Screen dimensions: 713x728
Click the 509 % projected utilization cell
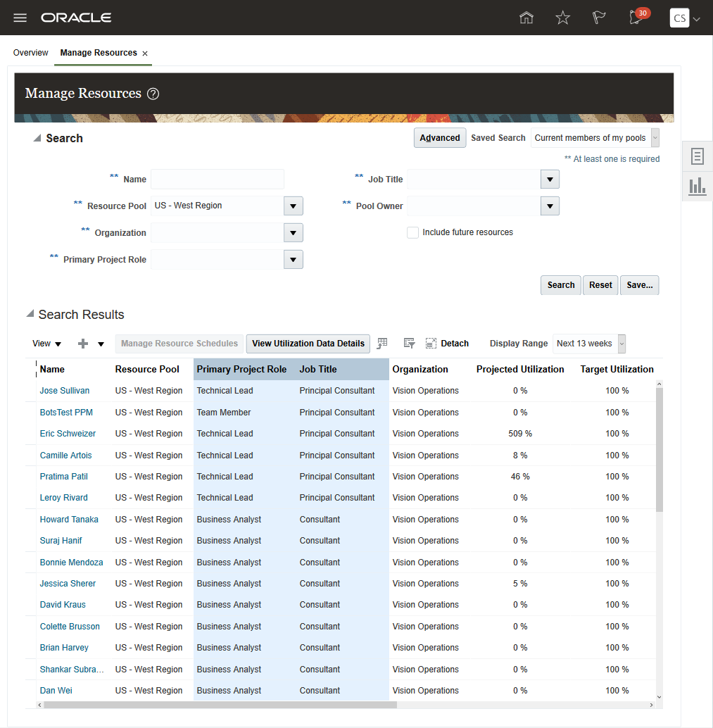pyautogui.click(x=520, y=434)
